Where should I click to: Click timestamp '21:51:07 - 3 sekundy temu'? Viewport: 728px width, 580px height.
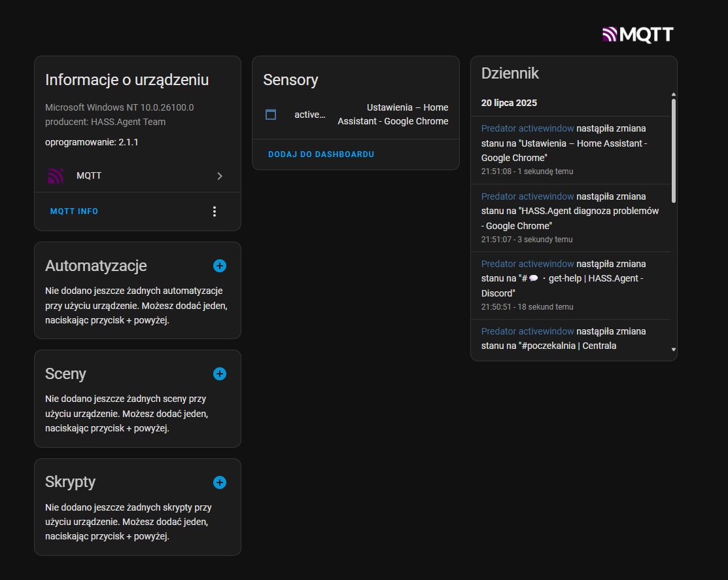[x=527, y=240]
